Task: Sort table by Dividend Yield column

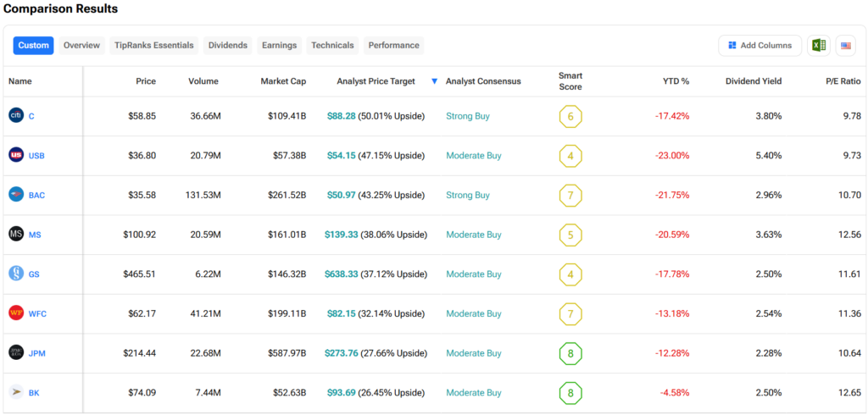Action: [x=753, y=81]
